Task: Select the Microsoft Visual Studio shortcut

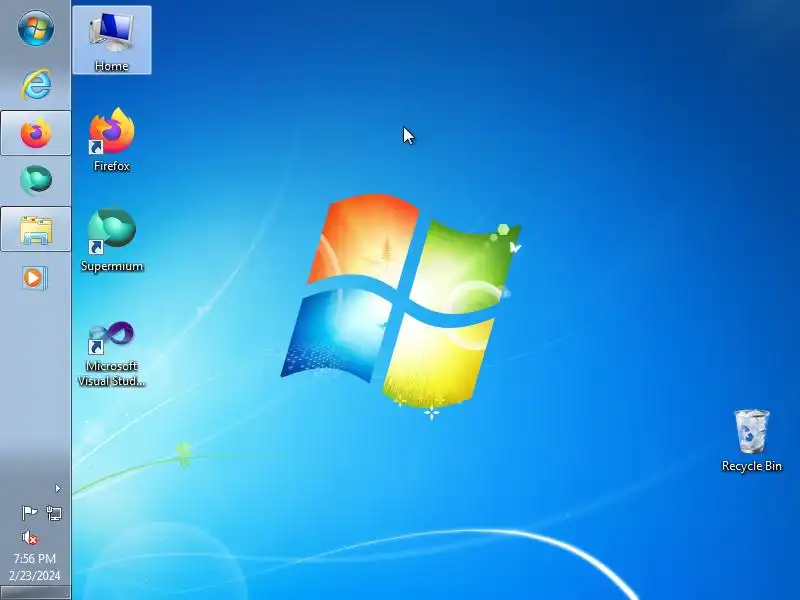Action: 112,353
